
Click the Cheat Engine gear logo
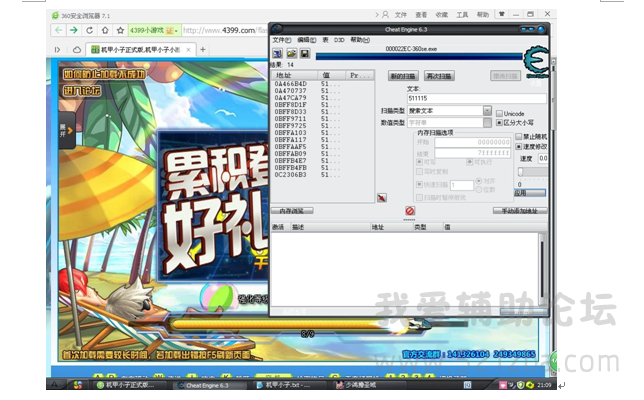(536, 61)
